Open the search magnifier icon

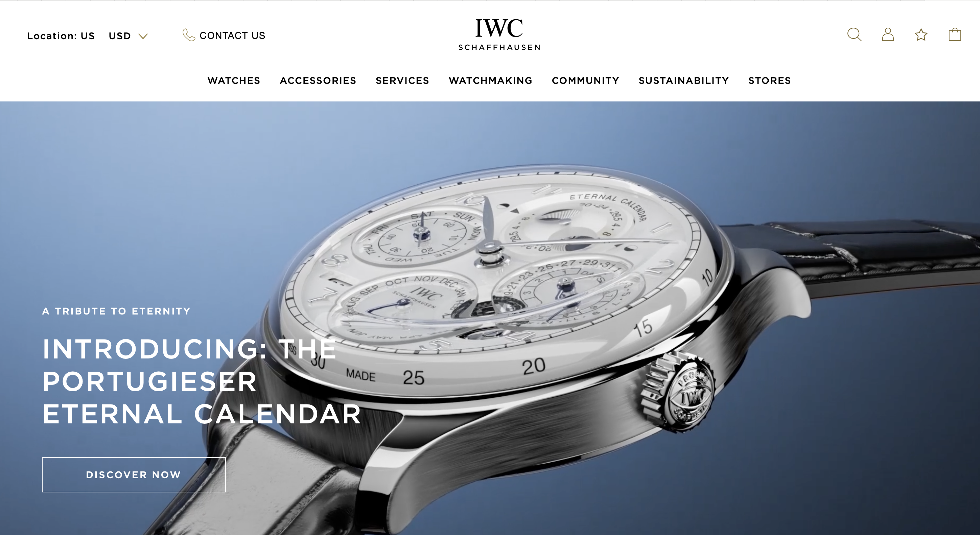[x=855, y=34]
